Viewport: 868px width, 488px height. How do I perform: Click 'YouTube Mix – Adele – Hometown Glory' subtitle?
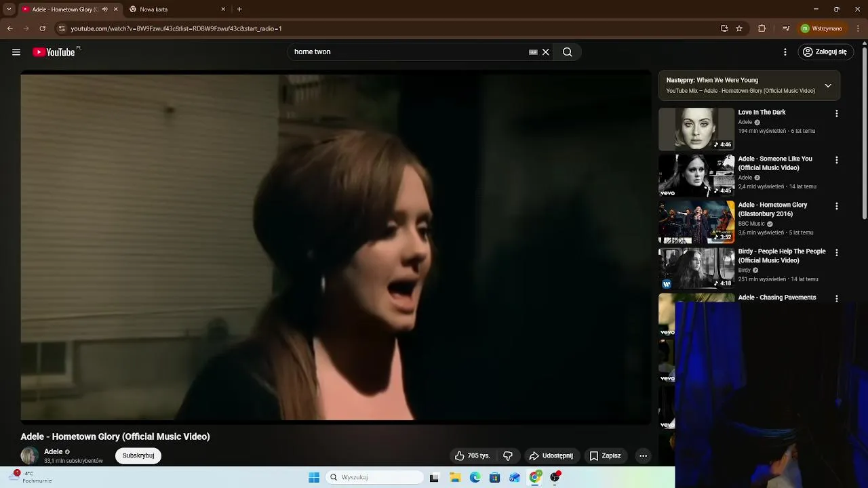click(x=741, y=91)
